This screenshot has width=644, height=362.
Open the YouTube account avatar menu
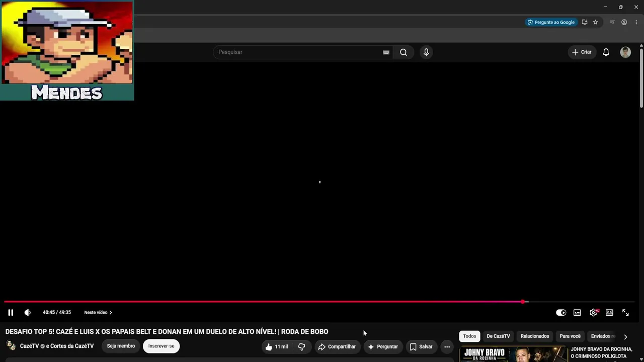(x=625, y=52)
